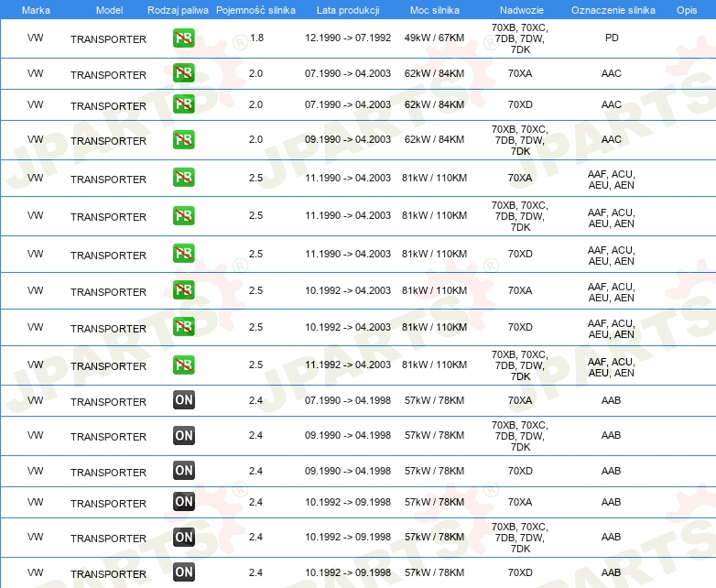
Task: Click the AAB code in the 07.1990 row
Action: click(611, 400)
